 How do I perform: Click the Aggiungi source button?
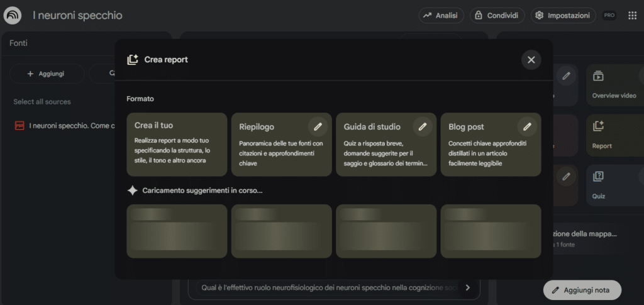click(x=46, y=74)
